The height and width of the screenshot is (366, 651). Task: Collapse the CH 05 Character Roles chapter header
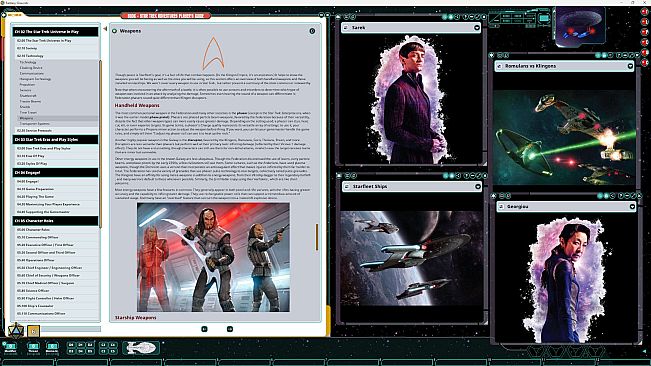[x=56, y=221]
